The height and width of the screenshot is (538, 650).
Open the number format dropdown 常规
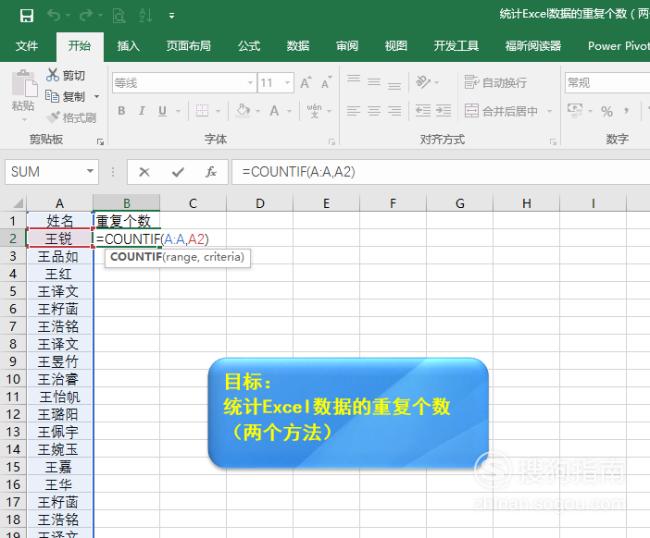(x=607, y=82)
